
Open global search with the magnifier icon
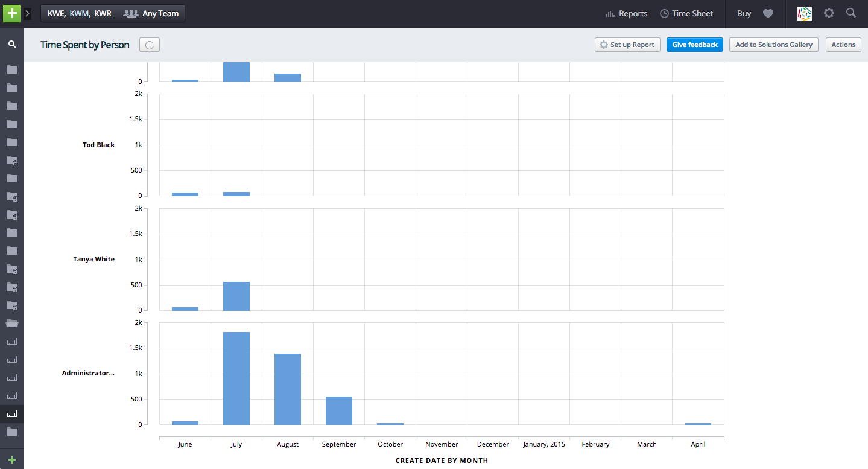click(851, 13)
